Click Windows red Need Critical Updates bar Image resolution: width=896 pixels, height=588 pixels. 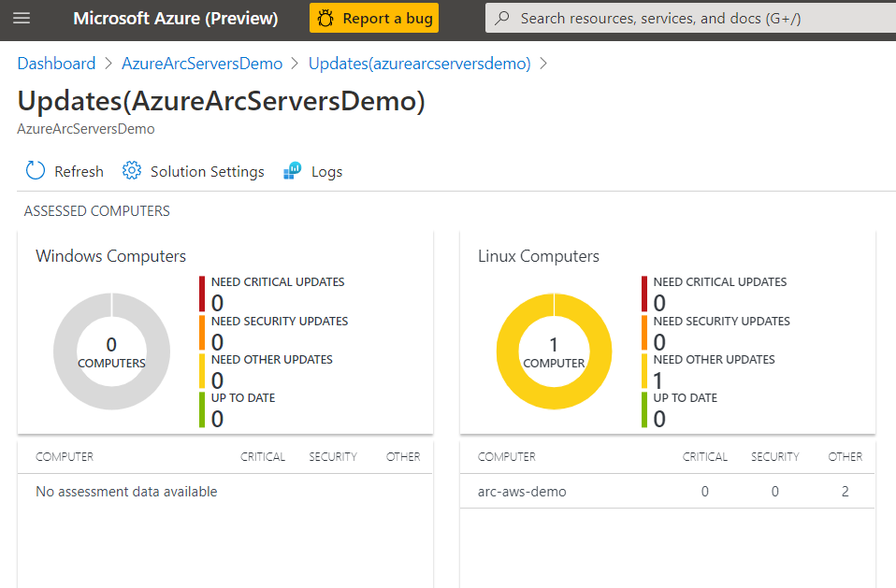pyautogui.click(x=202, y=294)
